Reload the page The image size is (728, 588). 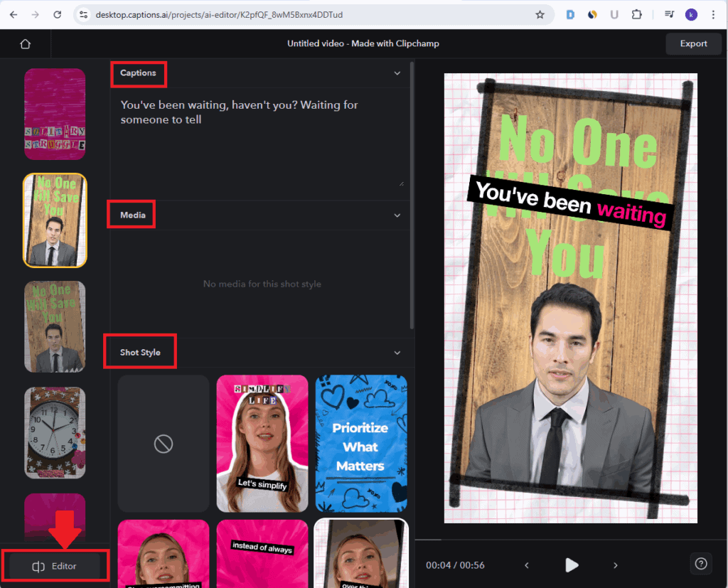point(57,15)
